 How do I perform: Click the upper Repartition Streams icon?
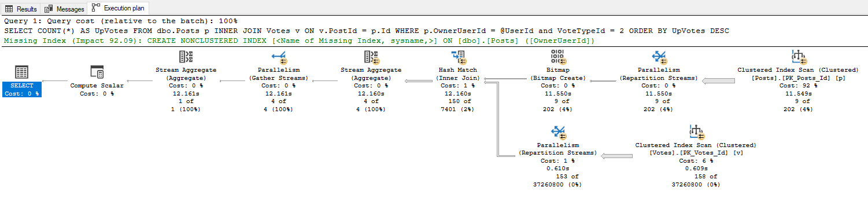(x=658, y=57)
